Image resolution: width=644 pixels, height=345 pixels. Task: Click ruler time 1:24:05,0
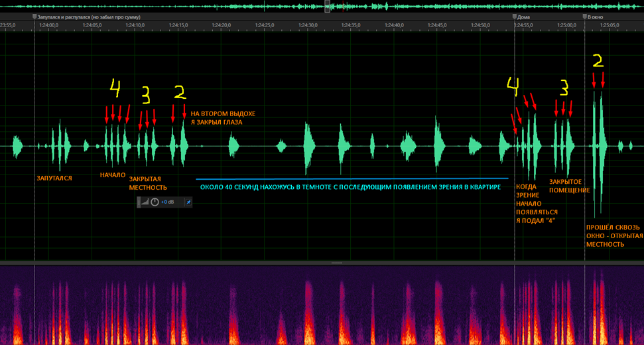point(92,25)
